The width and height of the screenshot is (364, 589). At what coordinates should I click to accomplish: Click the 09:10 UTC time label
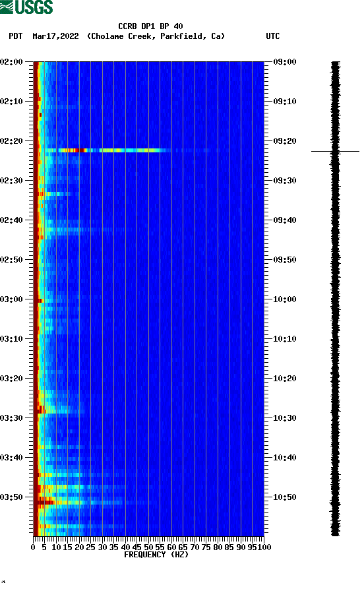[285, 102]
